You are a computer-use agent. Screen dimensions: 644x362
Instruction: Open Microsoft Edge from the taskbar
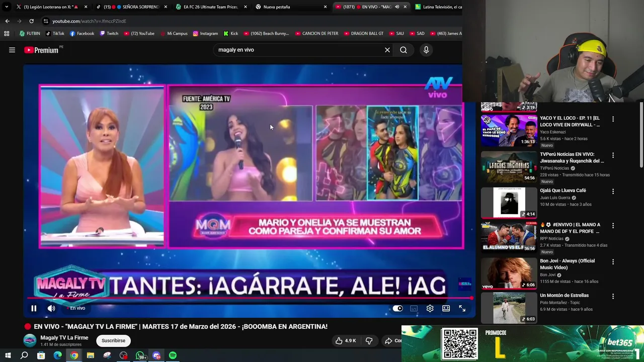point(57,355)
